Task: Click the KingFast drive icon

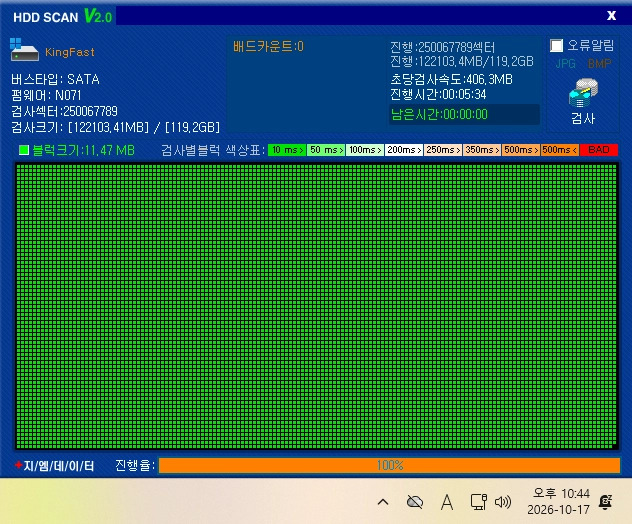Action: coord(24,50)
